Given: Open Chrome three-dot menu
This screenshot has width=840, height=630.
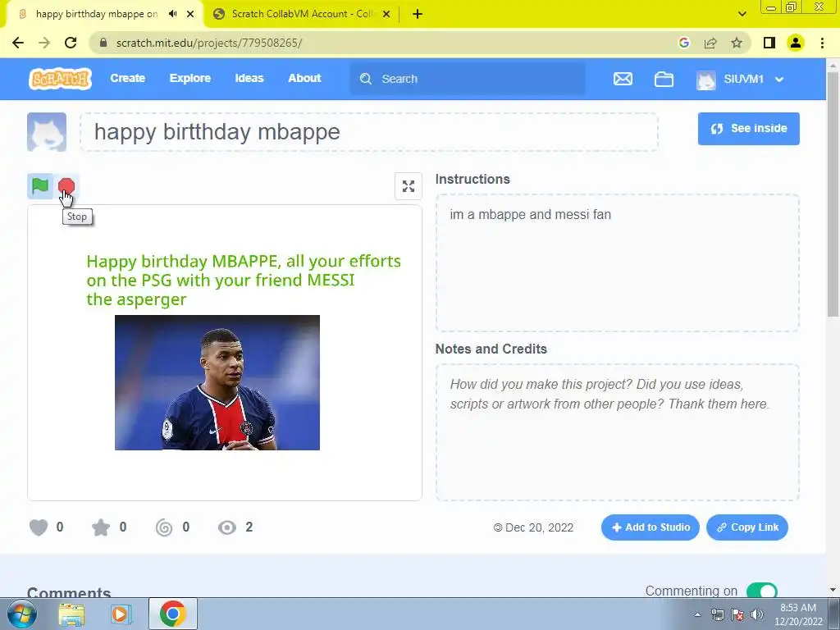Looking at the screenshot, I should (x=822, y=43).
